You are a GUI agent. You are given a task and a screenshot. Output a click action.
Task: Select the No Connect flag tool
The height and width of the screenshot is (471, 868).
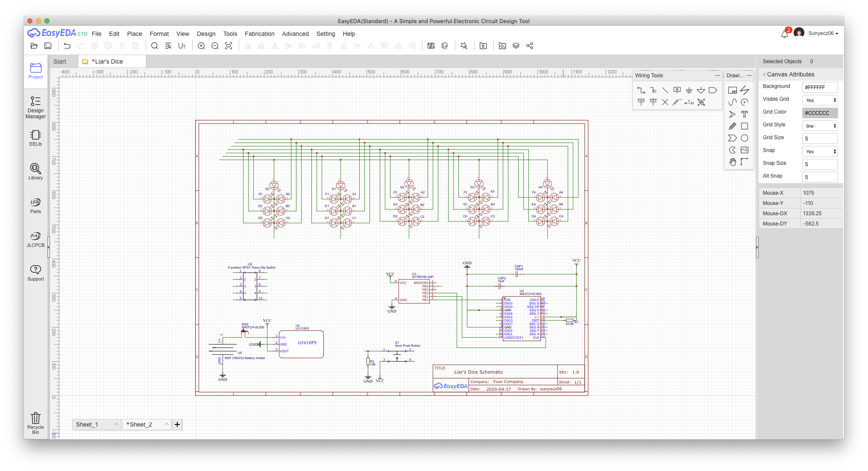(x=665, y=102)
